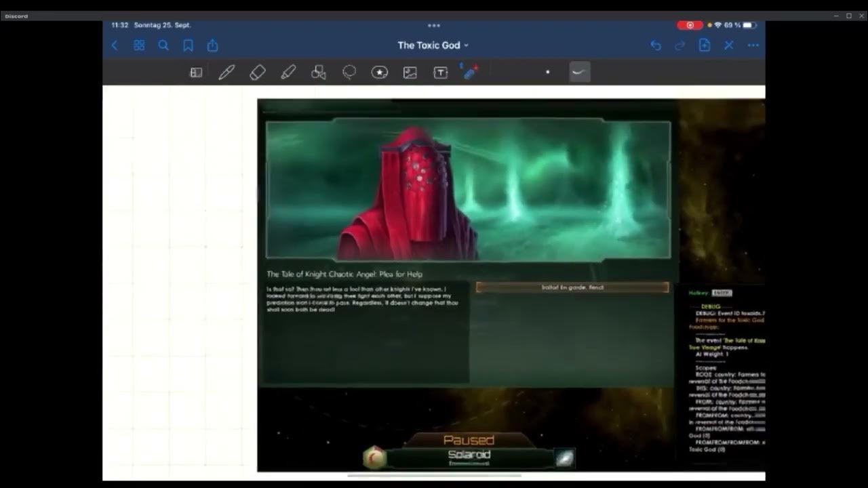Image resolution: width=868 pixels, height=488 pixels.
Task: Click the Paused banner to unpause
Action: 469,441
